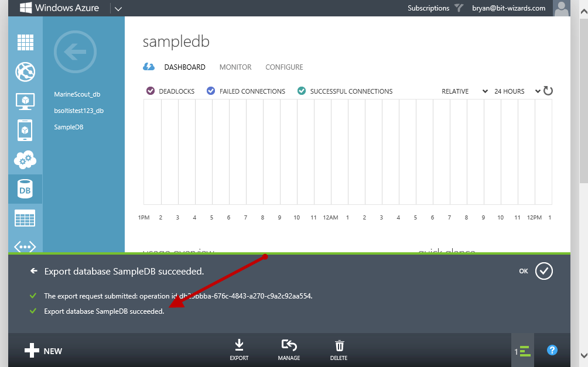This screenshot has height=367, width=588.
Task: Open the Mobile Services phone icon
Action: pos(25,130)
